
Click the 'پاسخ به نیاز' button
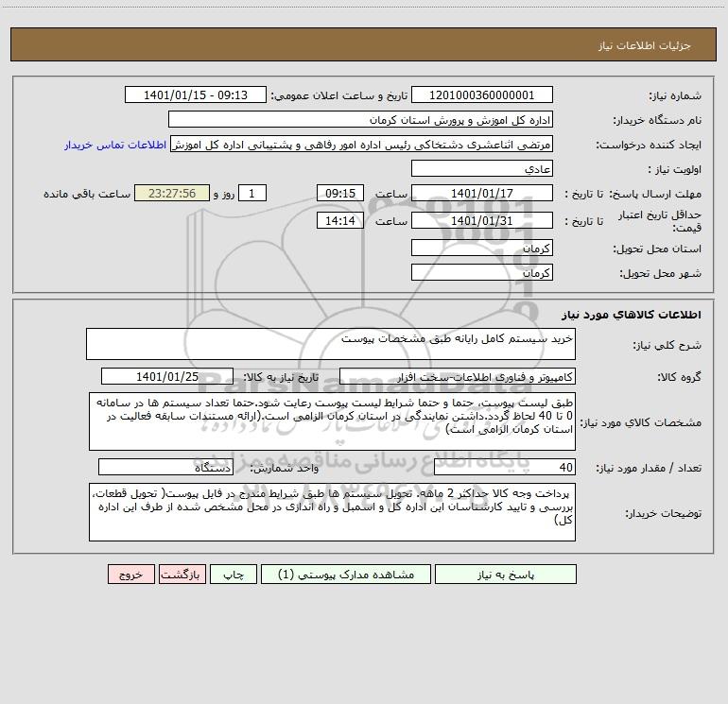pos(506,574)
